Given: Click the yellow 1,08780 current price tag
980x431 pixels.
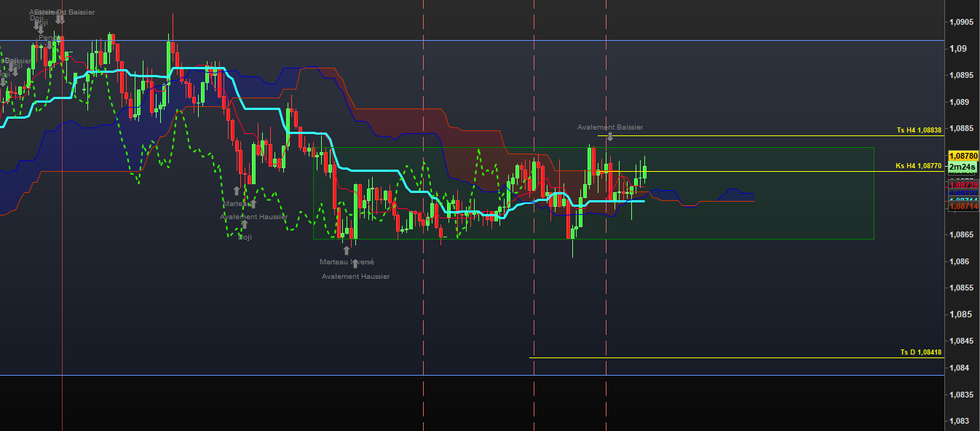Looking at the screenshot, I should (x=962, y=156).
